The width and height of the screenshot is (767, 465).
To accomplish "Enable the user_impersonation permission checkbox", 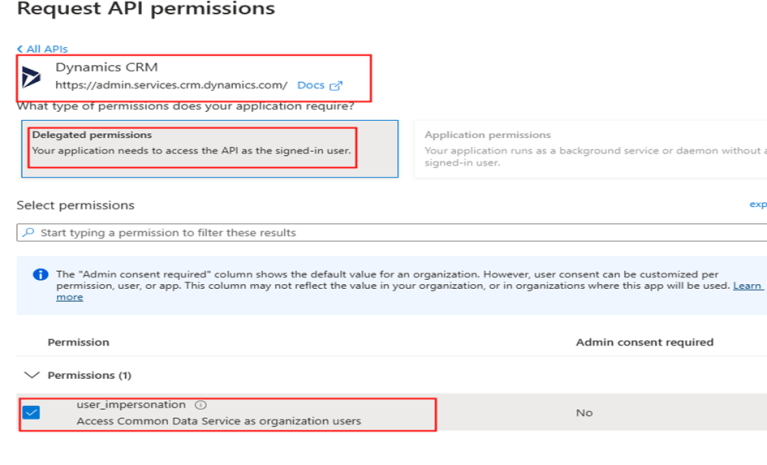I will [x=32, y=412].
